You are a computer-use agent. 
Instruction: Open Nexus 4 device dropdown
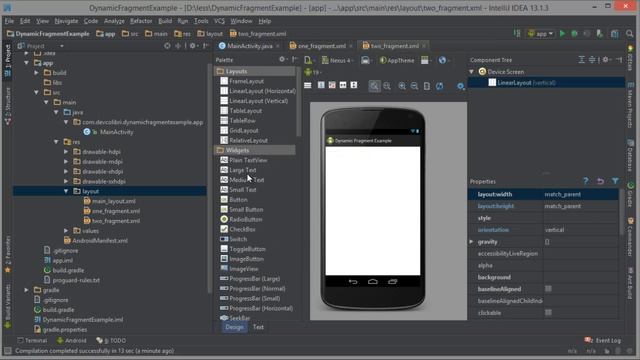[337, 60]
